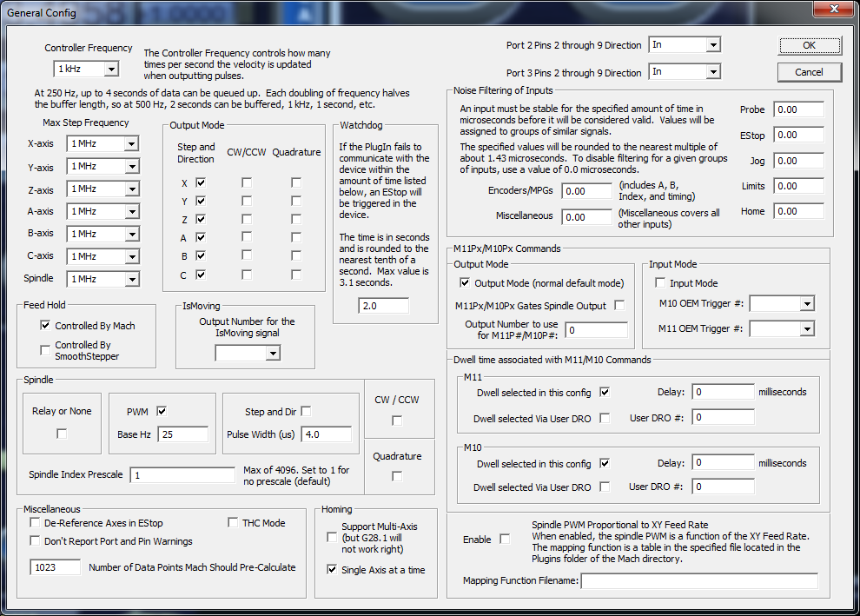Click the Probe noise filter field

coord(798,109)
